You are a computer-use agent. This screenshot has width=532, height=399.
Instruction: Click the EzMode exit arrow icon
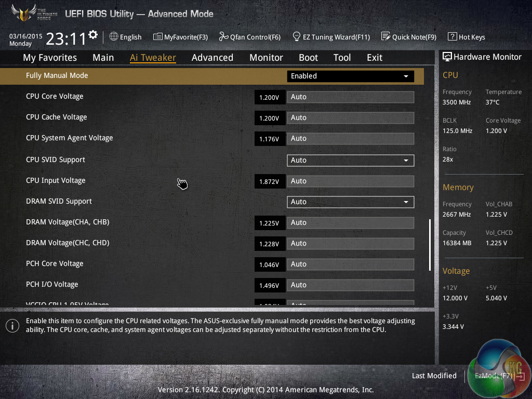[521, 376]
